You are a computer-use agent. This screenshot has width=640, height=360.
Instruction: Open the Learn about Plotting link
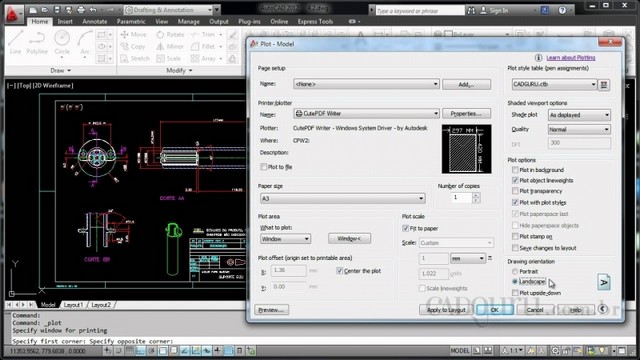(x=571, y=58)
